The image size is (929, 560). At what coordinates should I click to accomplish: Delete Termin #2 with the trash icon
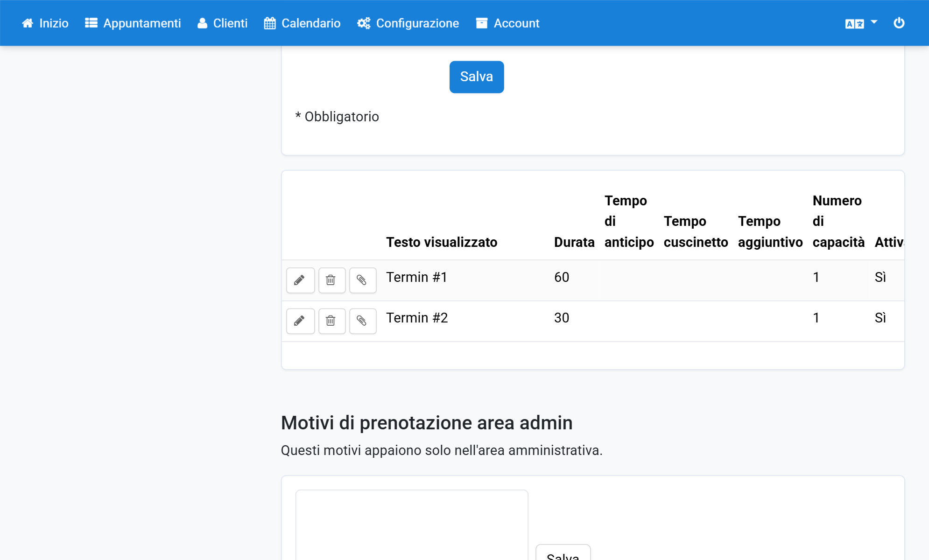pyautogui.click(x=331, y=321)
